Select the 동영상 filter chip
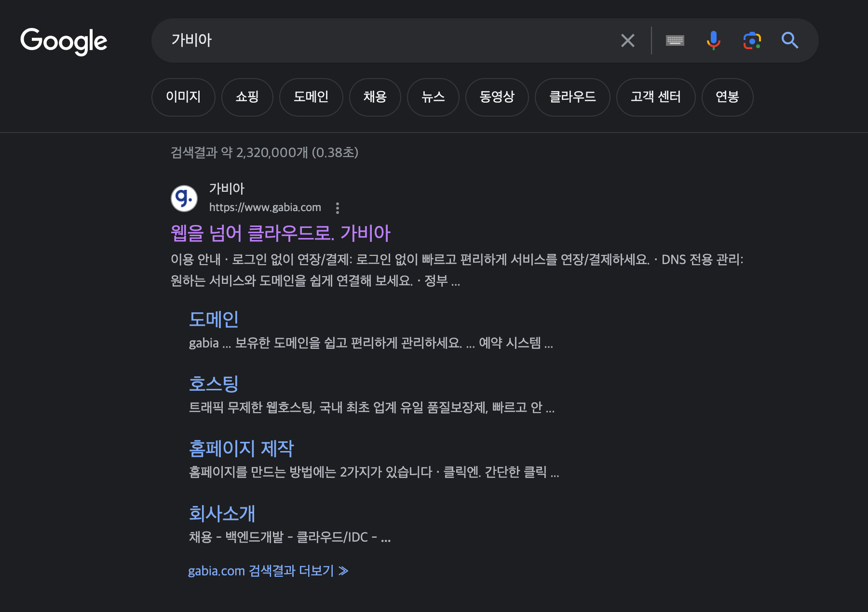The width and height of the screenshot is (868, 612). click(497, 97)
